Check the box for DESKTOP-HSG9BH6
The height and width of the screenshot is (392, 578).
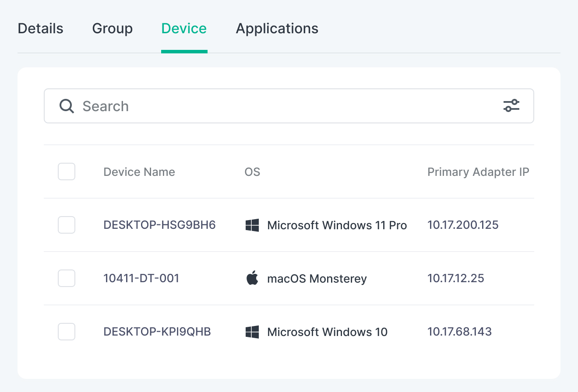67,225
